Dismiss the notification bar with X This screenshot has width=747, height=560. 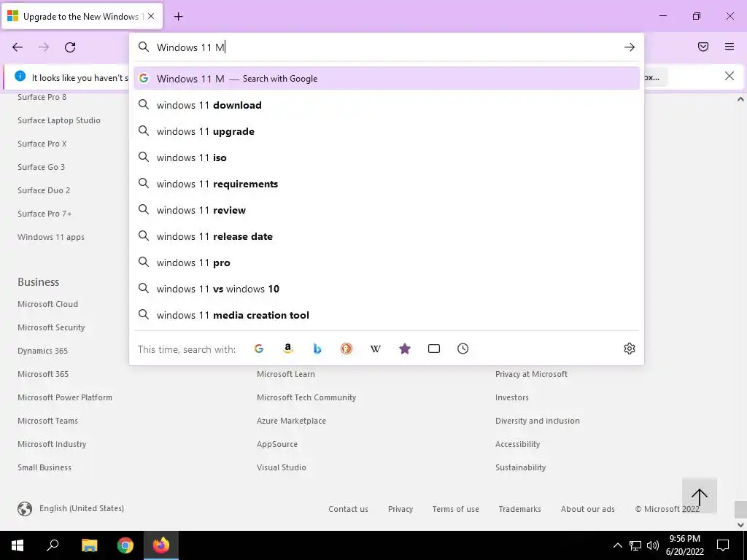(x=729, y=76)
